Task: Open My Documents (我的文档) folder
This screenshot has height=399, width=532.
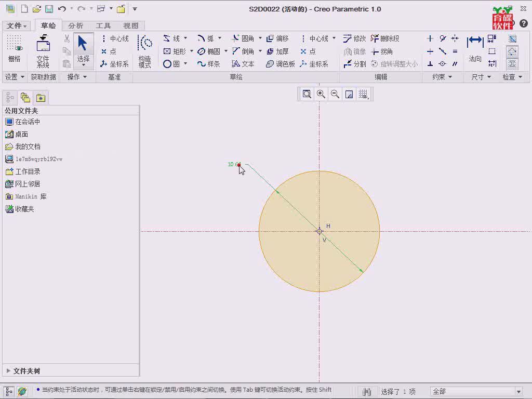Action: 23,147
